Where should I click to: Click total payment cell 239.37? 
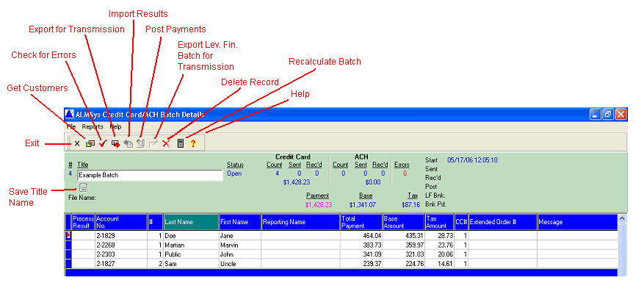coord(361,264)
